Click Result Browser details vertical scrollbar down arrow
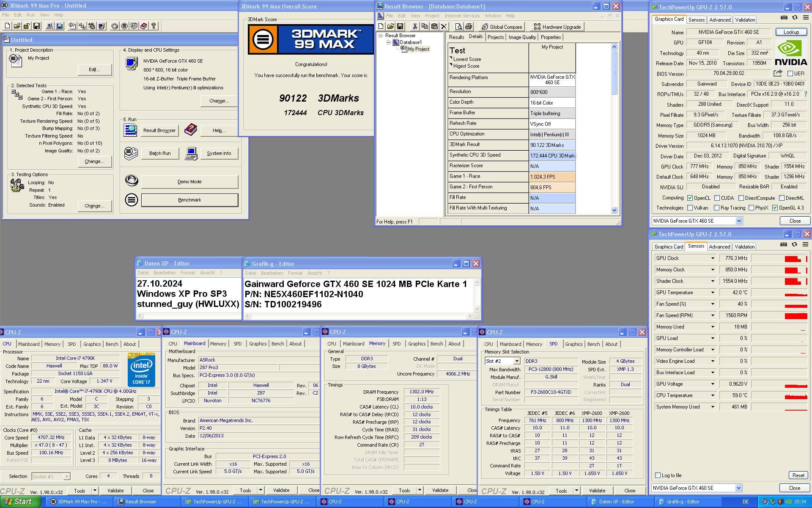 tap(614, 210)
